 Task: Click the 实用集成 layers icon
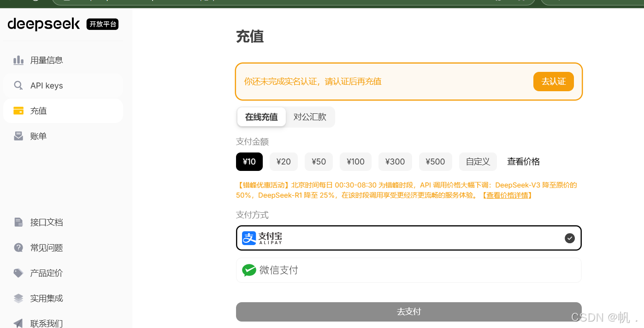18,298
